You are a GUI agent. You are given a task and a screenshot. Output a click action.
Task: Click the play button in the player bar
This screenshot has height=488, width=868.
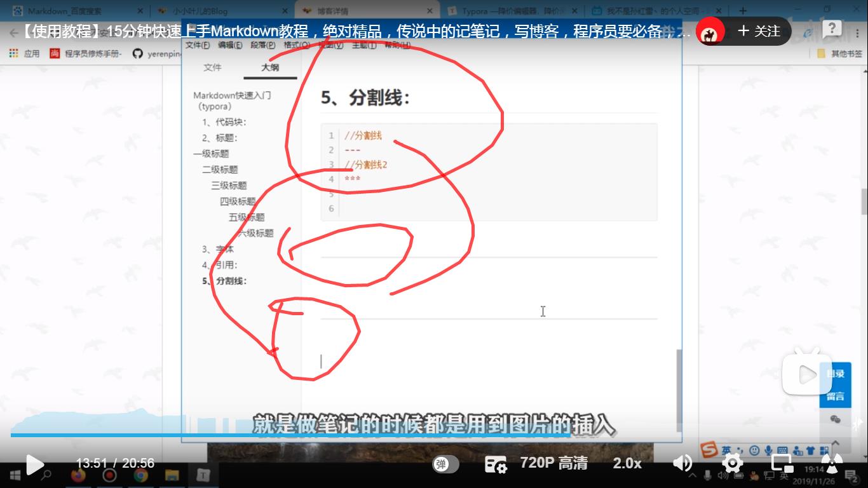34,464
